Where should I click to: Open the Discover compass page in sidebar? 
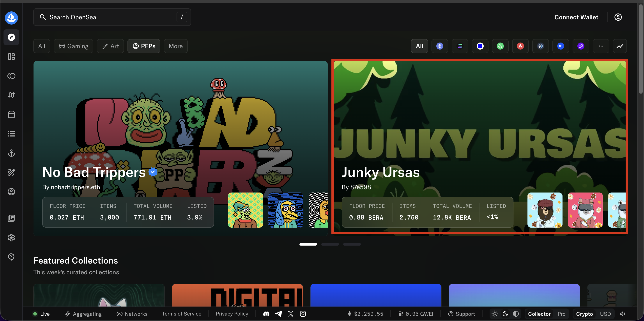[x=11, y=37]
